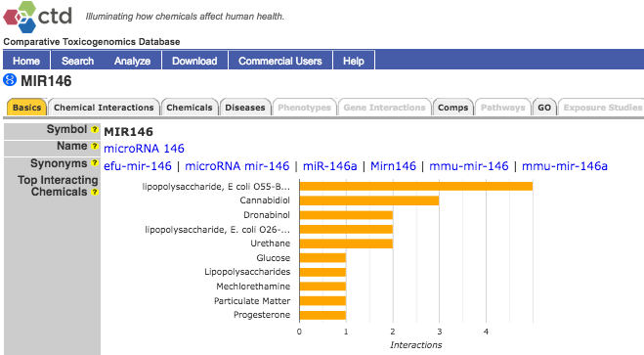Image resolution: width=644 pixels, height=355 pixels.
Task: Click the Cannabidiol chart label
Action: coord(265,200)
